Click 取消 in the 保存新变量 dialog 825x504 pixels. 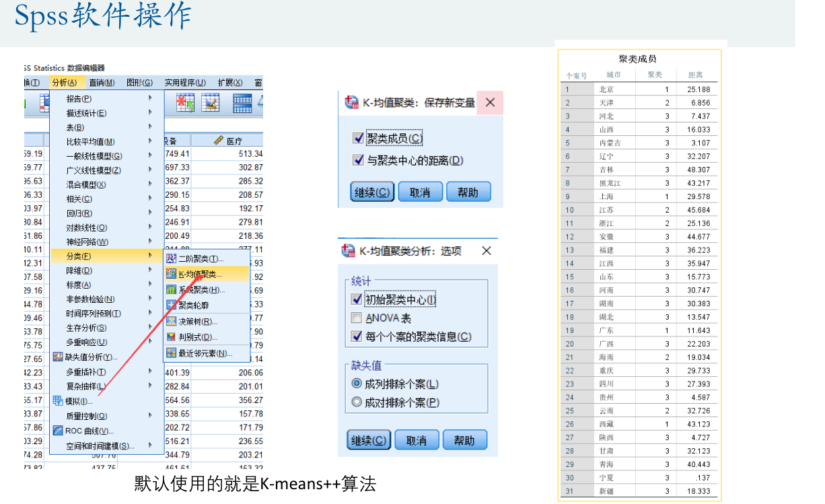tap(420, 192)
